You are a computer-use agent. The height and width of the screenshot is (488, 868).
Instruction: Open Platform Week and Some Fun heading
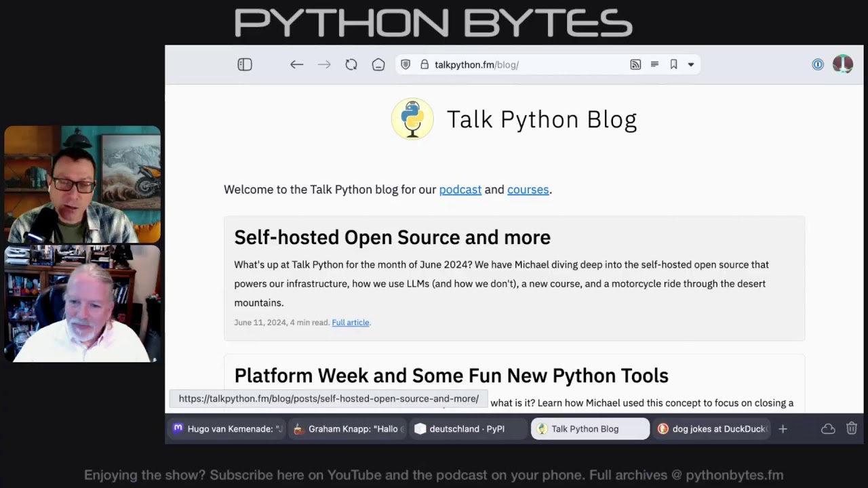451,375
